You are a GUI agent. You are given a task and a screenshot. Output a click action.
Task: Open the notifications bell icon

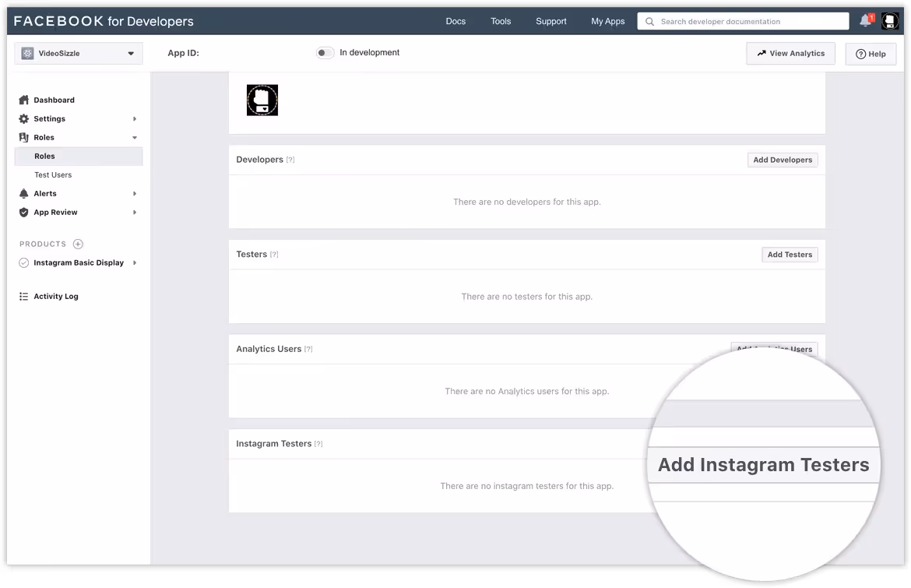[x=866, y=21]
